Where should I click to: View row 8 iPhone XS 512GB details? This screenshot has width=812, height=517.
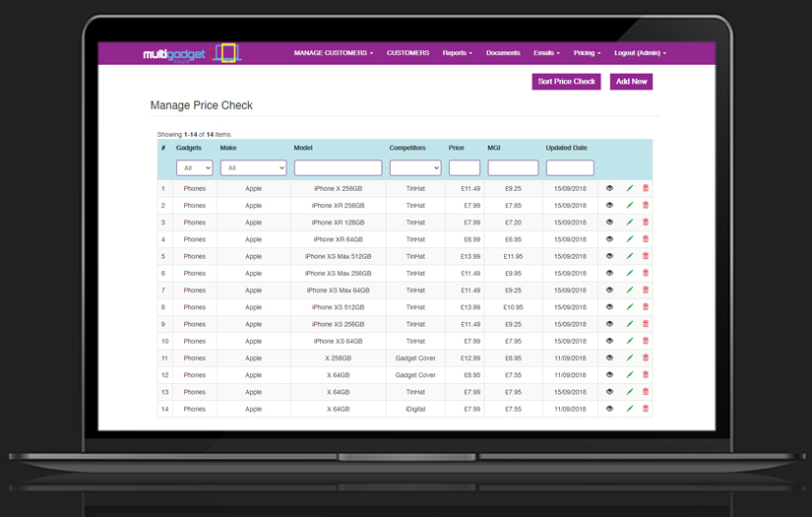click(x=609, y=306)
